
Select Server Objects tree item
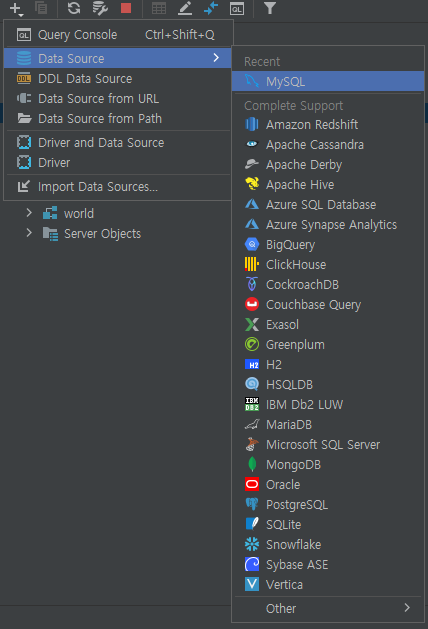[103, 234]
